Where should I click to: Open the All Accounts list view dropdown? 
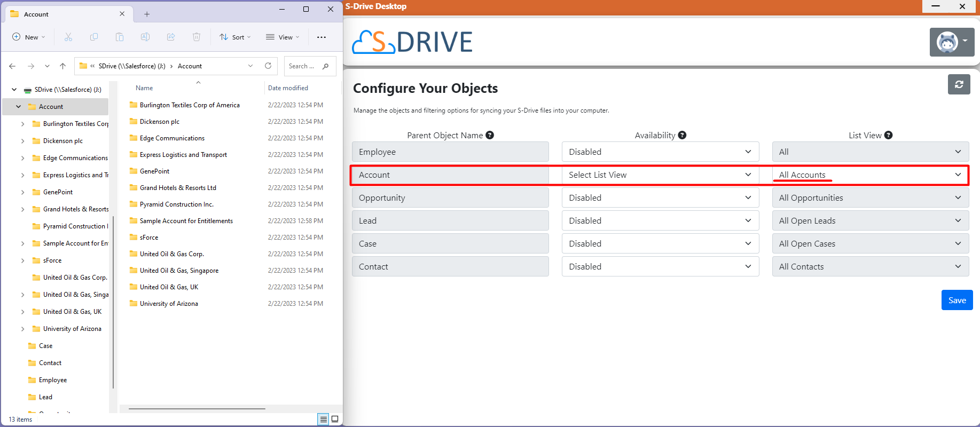click(x=870, y=175)
